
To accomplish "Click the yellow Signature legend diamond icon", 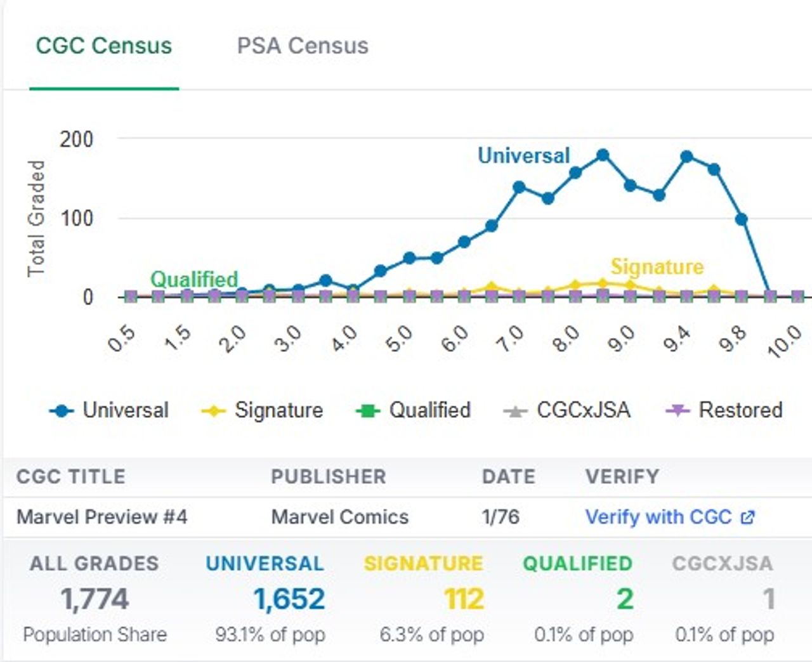I will pyautogui.click(x=213, y=411).
